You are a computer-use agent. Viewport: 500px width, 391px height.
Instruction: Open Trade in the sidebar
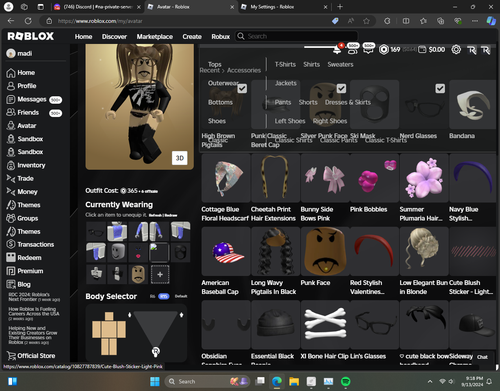point(20,179)
